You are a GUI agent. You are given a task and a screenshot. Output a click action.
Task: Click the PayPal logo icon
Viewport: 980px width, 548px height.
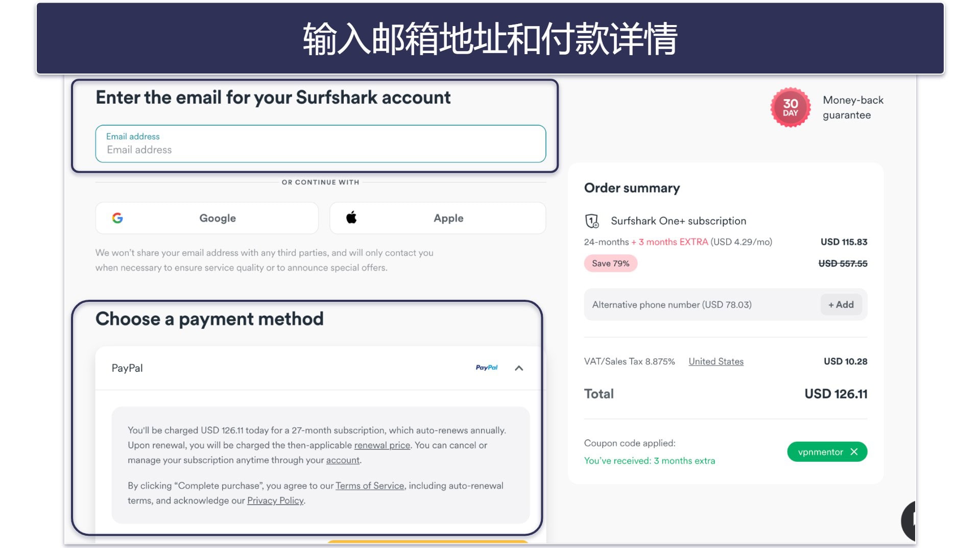pyautogui.click(x=486, y=368)
